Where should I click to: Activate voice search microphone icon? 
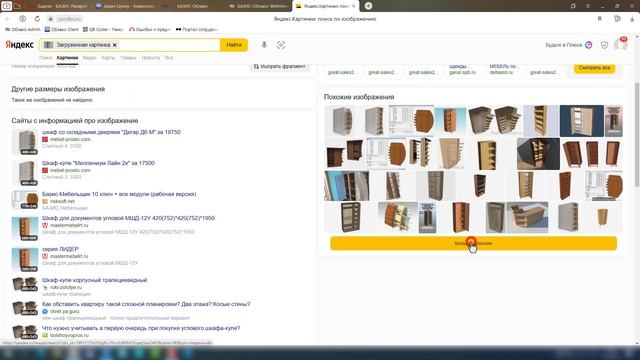point(264,45)
